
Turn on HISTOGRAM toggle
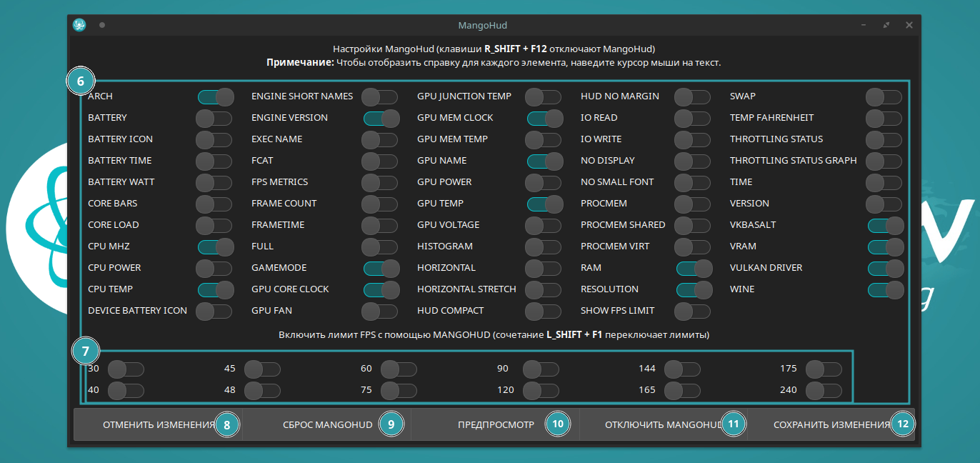point(544,247)
